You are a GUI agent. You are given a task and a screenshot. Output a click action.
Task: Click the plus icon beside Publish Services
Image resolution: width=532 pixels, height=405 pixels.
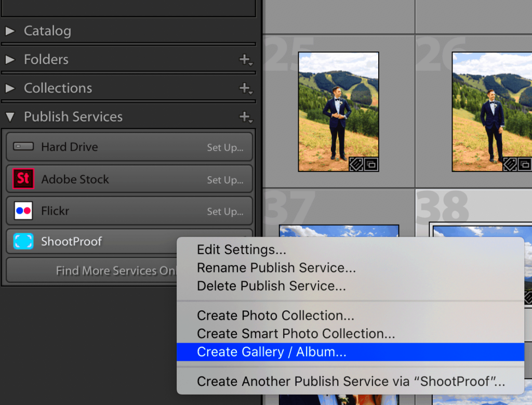[244, 116]
